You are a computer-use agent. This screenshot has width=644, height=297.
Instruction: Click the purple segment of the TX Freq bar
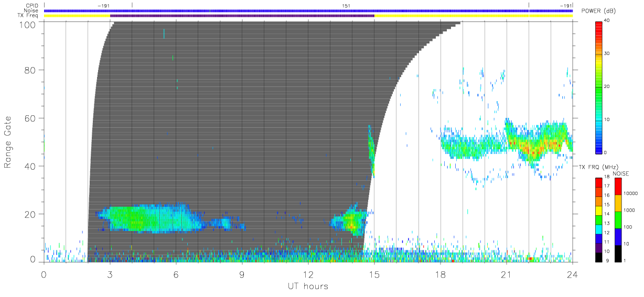coord(242,16)
